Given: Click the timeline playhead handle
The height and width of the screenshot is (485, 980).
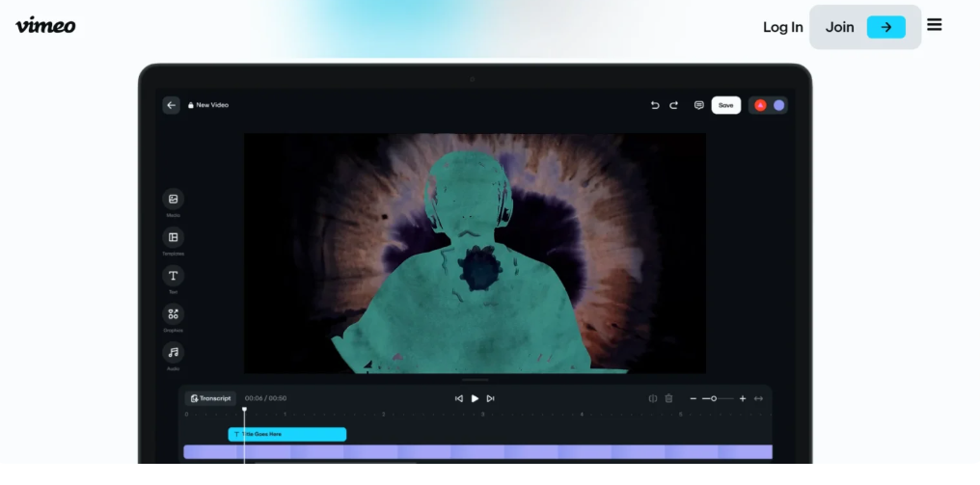Looking at the screenshot, I should point(244,410).
